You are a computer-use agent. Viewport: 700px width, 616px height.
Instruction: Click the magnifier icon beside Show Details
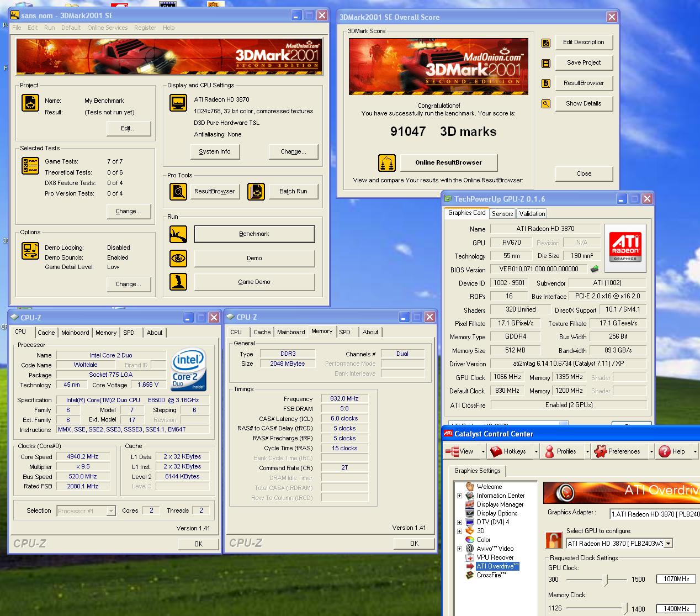pos(546,103)
